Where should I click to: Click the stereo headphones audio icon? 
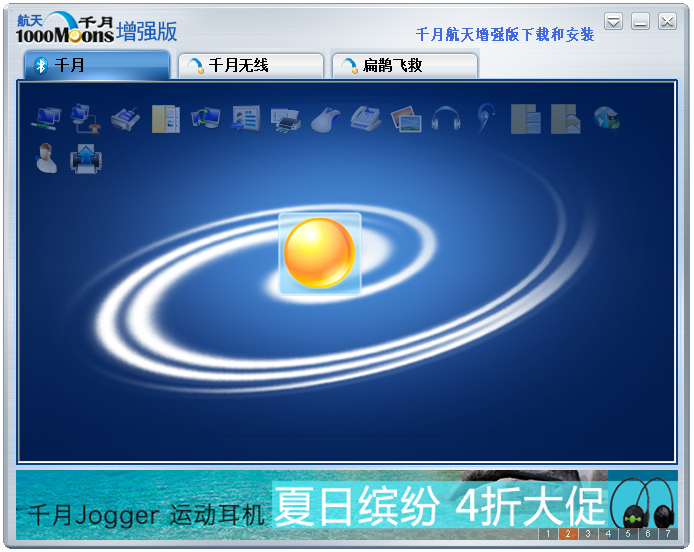tap(446, 119)
